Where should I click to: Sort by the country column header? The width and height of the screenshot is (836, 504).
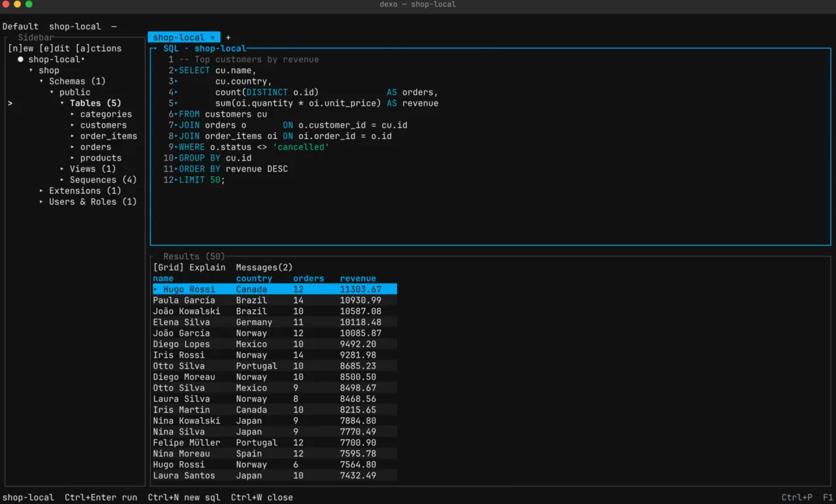tap(254, 279)
